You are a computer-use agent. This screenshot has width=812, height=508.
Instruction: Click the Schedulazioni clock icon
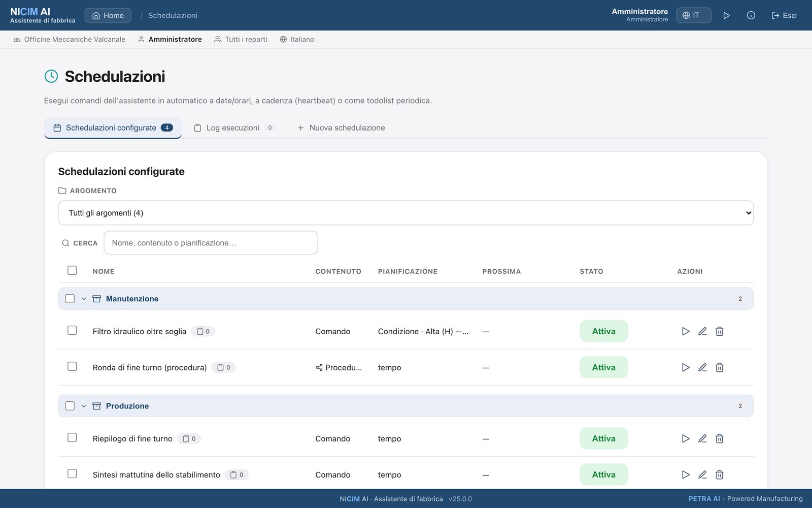coord(51,76)
